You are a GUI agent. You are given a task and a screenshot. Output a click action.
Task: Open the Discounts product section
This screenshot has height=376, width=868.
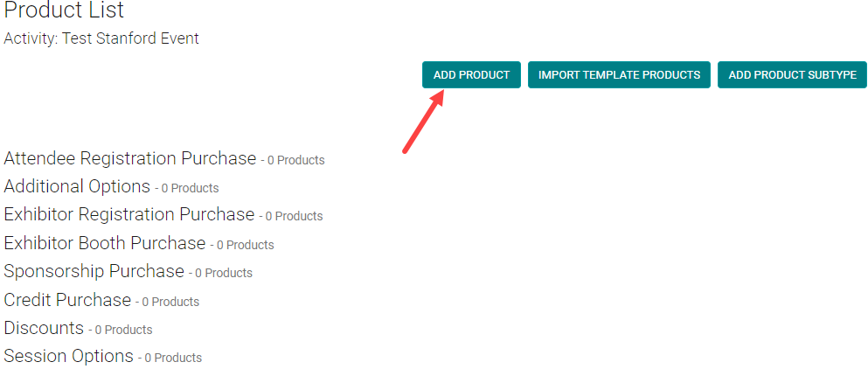(x=44, y=328)
